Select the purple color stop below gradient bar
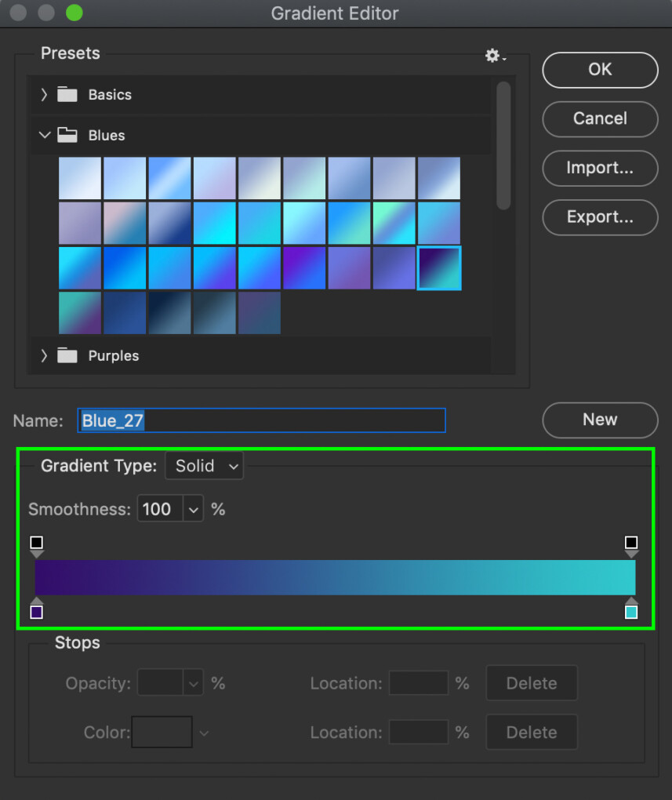Screen dimensions: 672x800 pos(37,611)
